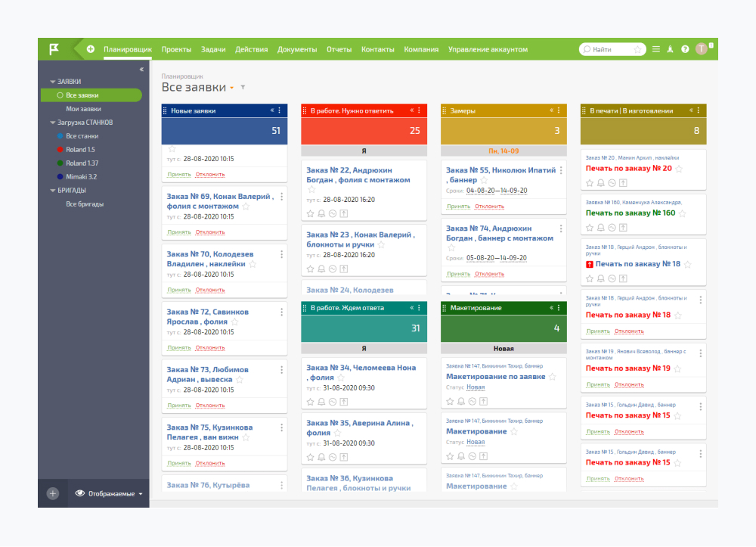Open the help question mark icon
The height and width of the screenshot is (547, 756).
685,49
